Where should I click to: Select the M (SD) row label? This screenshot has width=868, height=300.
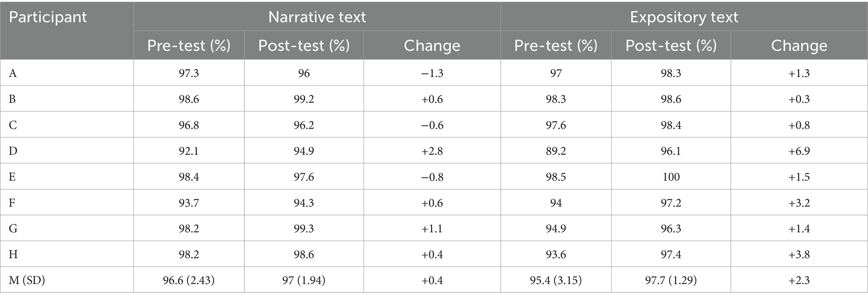(27, 280)
